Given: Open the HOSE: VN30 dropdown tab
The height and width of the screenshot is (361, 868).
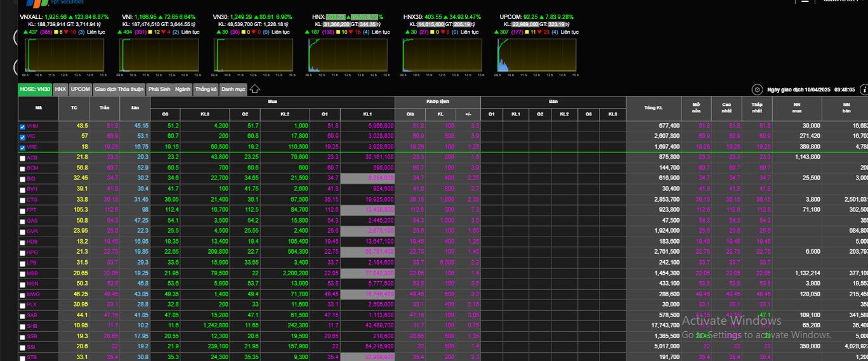Looking at the screenshot, I should click(x=35, y=89).
